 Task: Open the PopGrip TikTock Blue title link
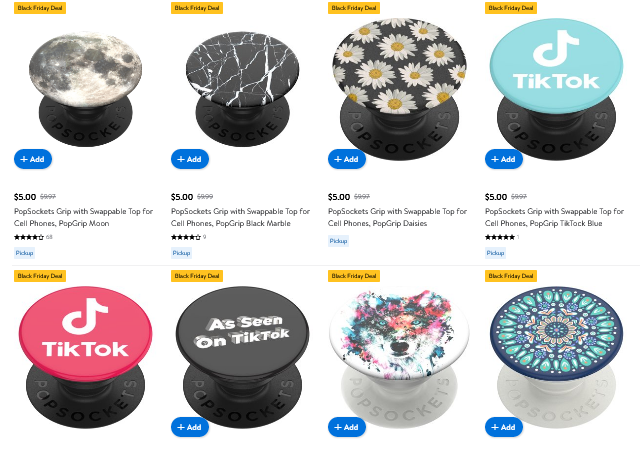coord(554,217)
